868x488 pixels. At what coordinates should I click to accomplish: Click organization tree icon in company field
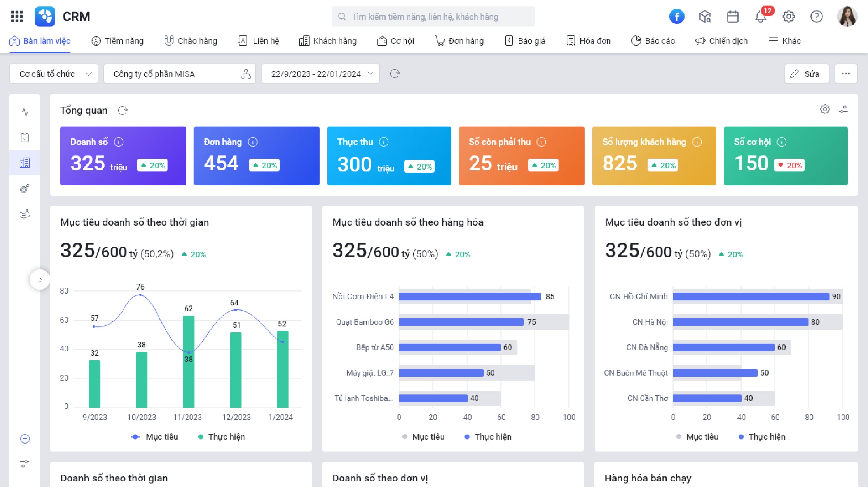pos(246,74)
